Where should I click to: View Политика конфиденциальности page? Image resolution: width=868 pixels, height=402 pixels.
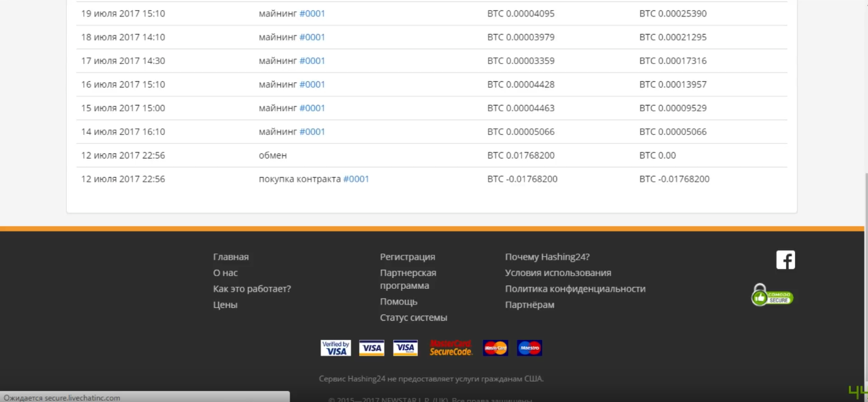575,289
